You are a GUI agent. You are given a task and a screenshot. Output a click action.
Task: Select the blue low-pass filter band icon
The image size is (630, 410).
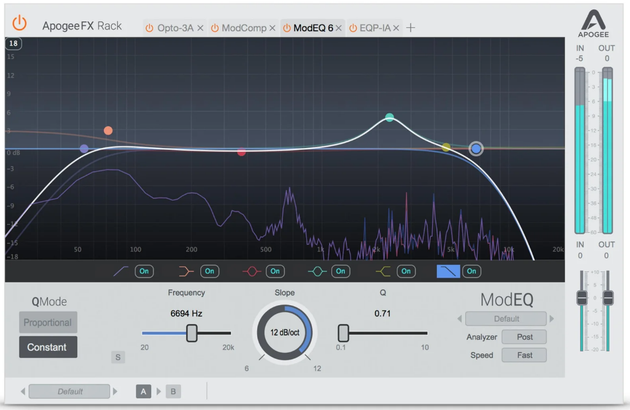448,271
